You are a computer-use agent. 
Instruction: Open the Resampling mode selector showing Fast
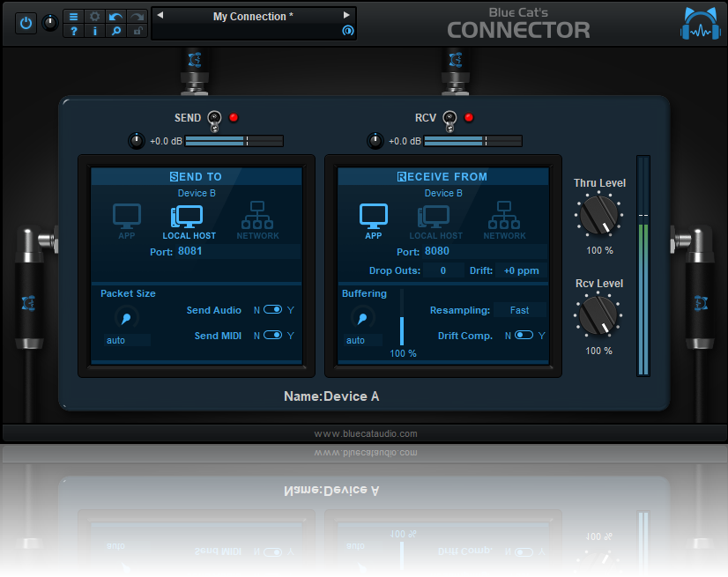point(519,310)
